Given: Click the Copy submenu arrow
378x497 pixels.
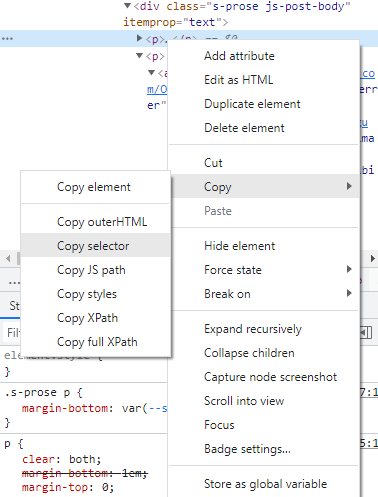Looking at the screenshot, I should point(349,186).
